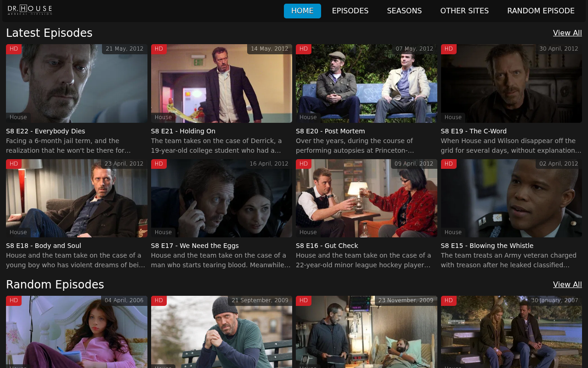Open the S8 E15 Blowing the Whistle thumbnail
588x368 pixels.
tap(511, 198)
